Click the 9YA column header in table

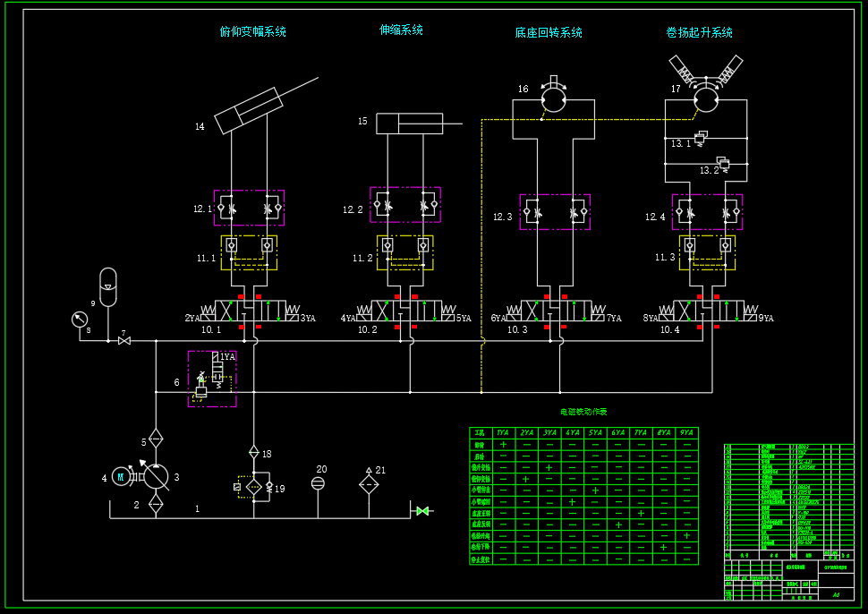pyautogui.click(x=686, y=432)
